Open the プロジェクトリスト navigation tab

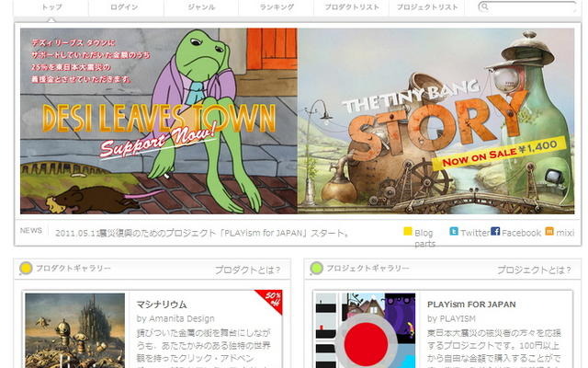pyautogui.click(x=427, y=7)
